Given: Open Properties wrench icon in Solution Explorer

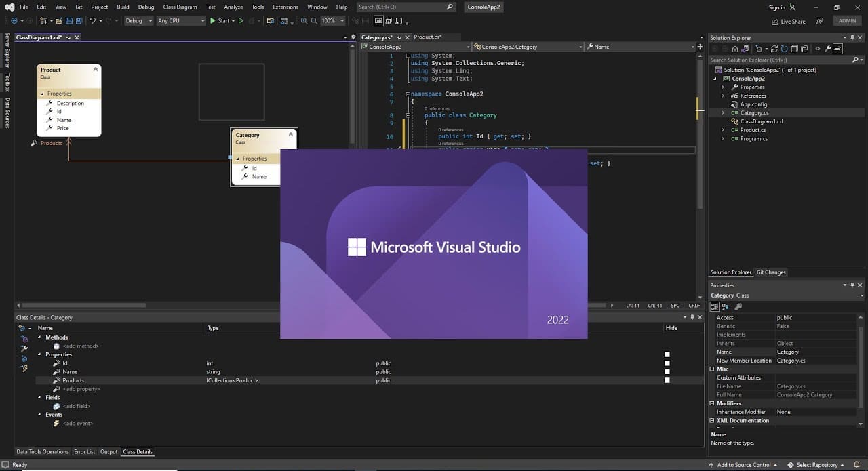Looking at the screenshot, I should tap(828, 49).
